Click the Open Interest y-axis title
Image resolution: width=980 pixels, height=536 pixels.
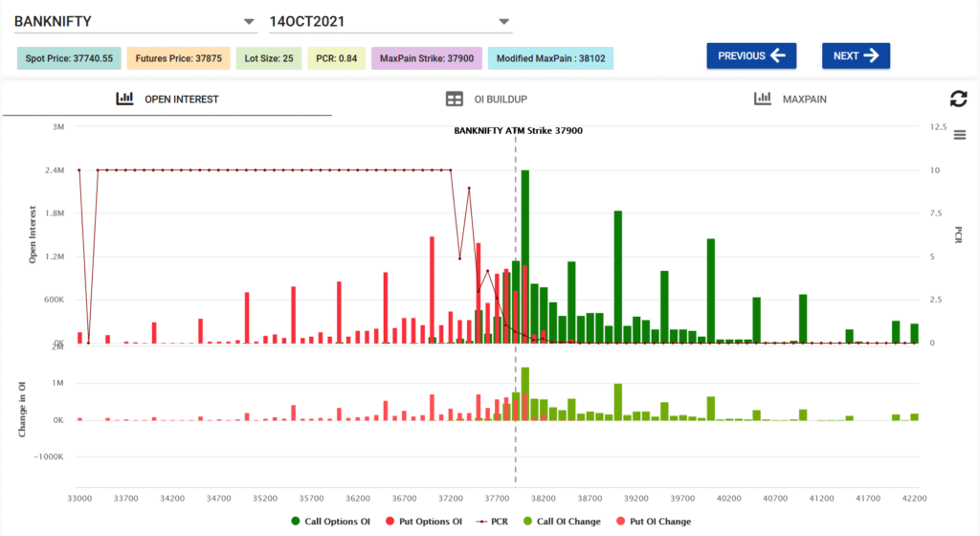pyautogui.click(x=33, y=234)
